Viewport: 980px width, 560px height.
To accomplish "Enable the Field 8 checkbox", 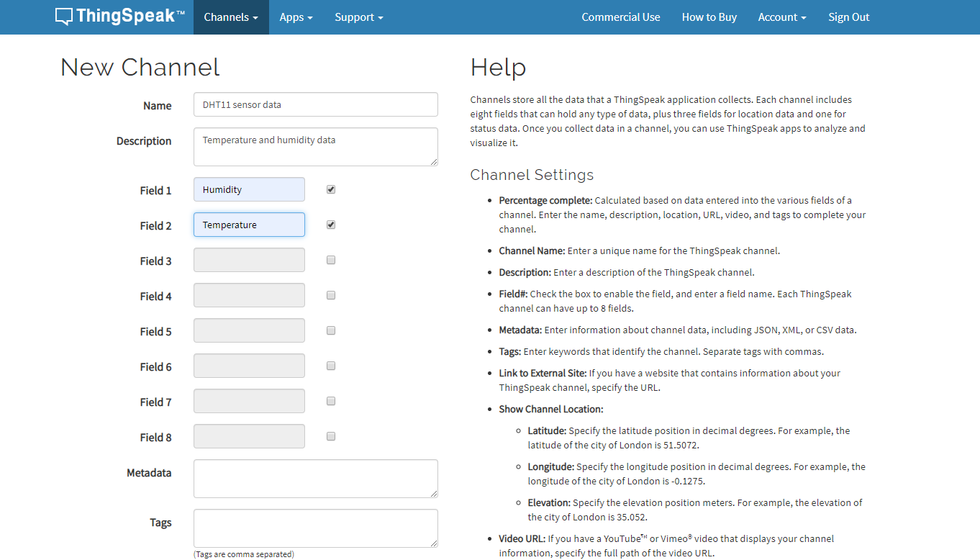I will coord(331,436).
